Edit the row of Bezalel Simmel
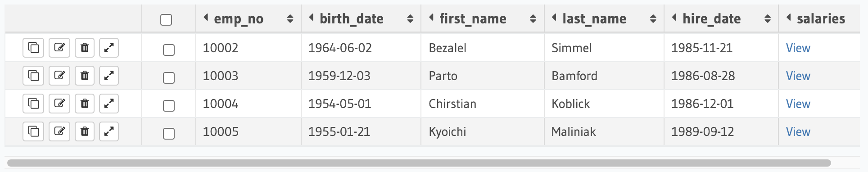868x172 pixels. pyautogui.click(x=59, y=48)
